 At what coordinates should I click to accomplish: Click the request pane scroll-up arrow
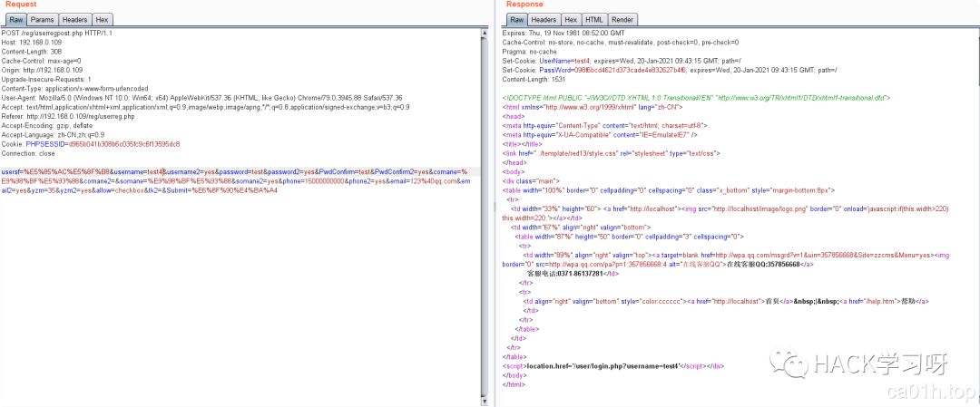point(485,31)
